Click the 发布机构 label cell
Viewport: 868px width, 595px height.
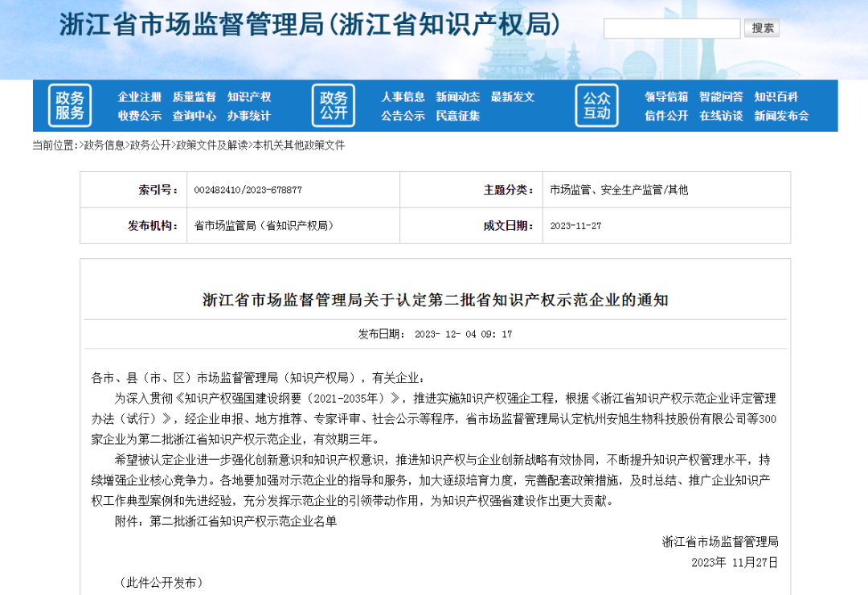coord(133,225)
